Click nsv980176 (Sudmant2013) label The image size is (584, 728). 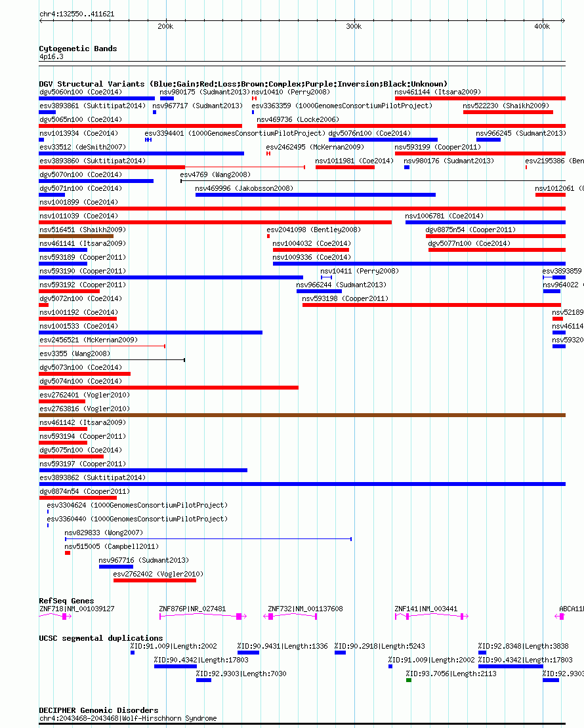pos(449,161)
